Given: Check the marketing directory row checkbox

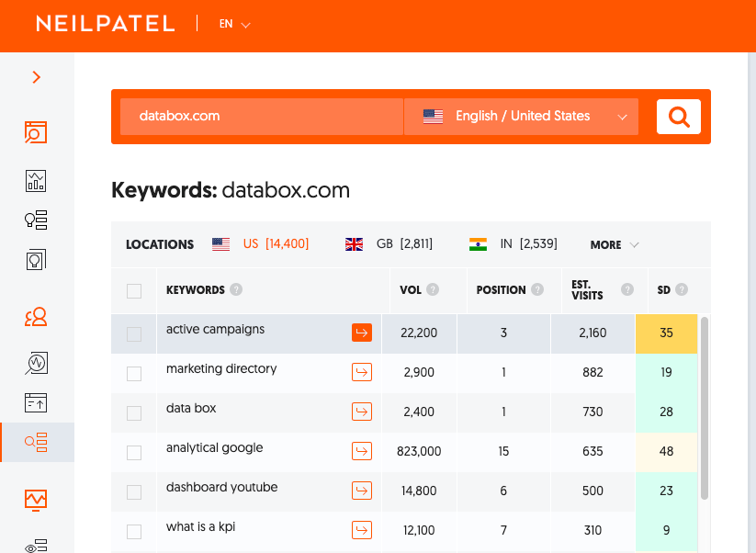Looking at the screenshot, I should [134, 374].
